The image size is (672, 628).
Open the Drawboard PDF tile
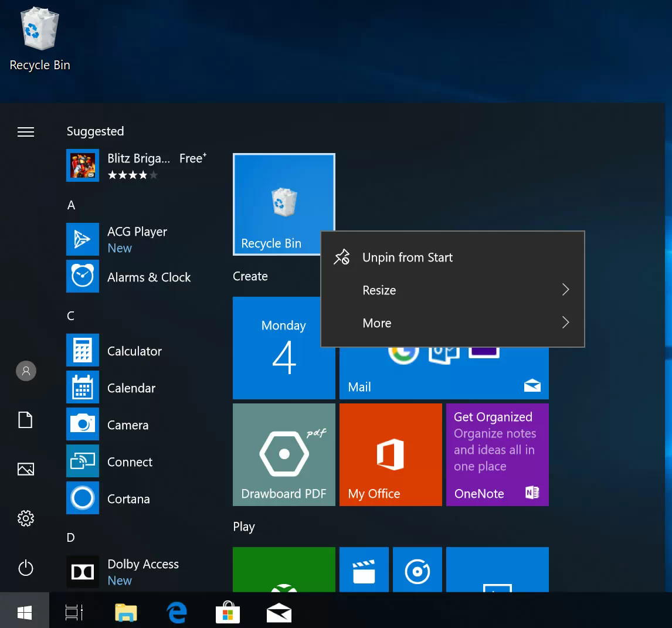pyautogui.click(x=283, y=454)
